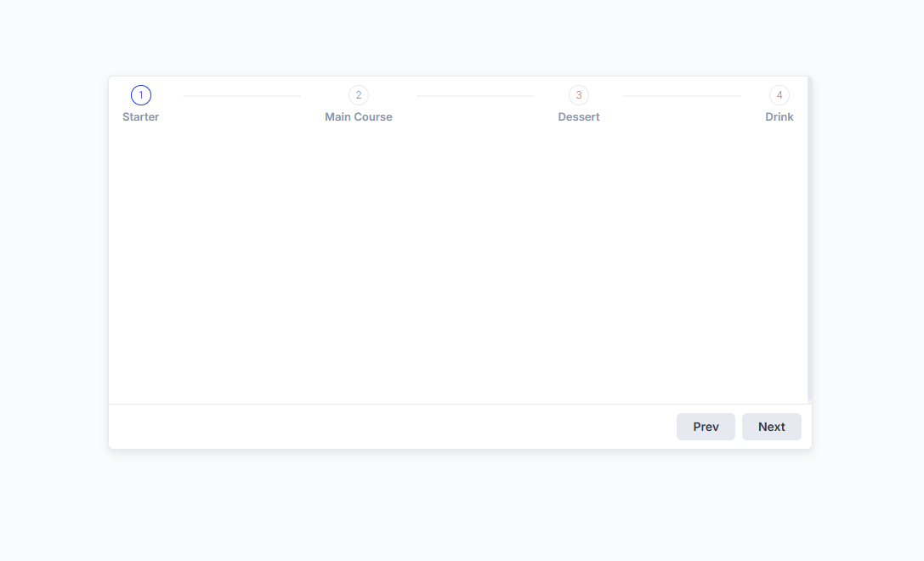
Task: Click the "Main Course" step label
Action: pos(358,116)
